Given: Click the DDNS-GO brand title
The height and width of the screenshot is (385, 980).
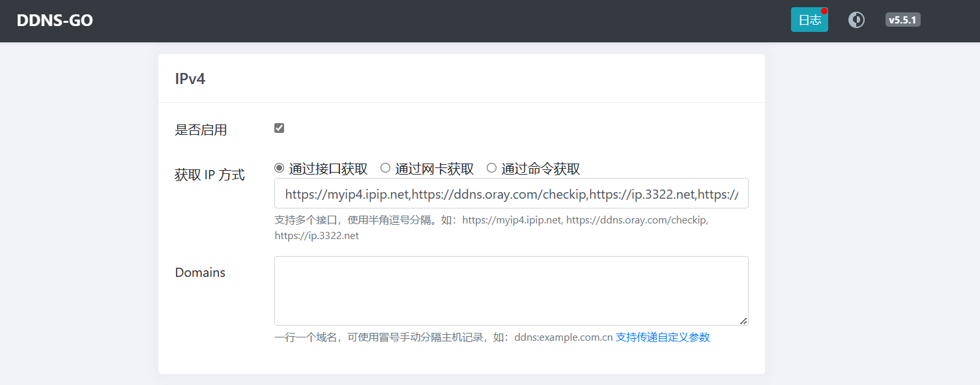Looking at the screenshot, I should [x=55, y=20].
